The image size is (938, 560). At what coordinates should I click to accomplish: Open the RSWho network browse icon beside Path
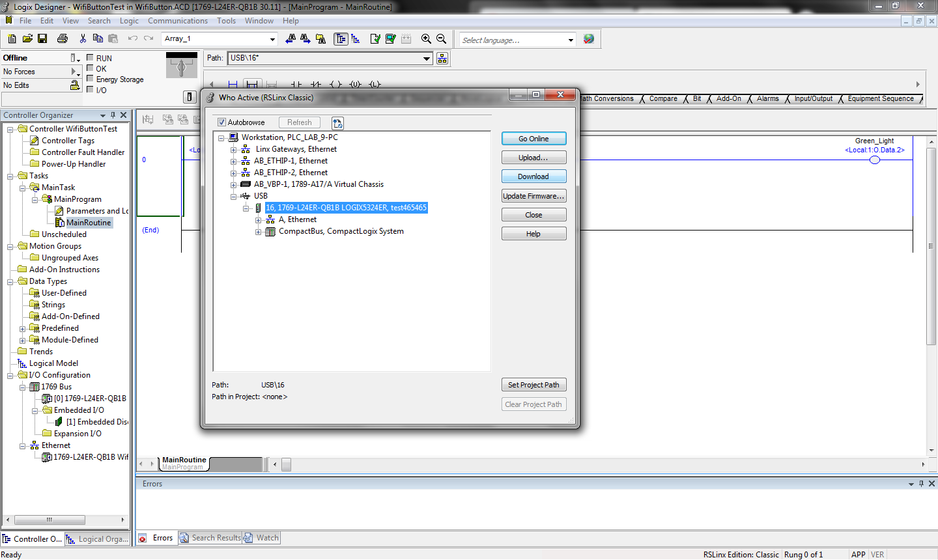pyautogui.click(x=442, y=59)
